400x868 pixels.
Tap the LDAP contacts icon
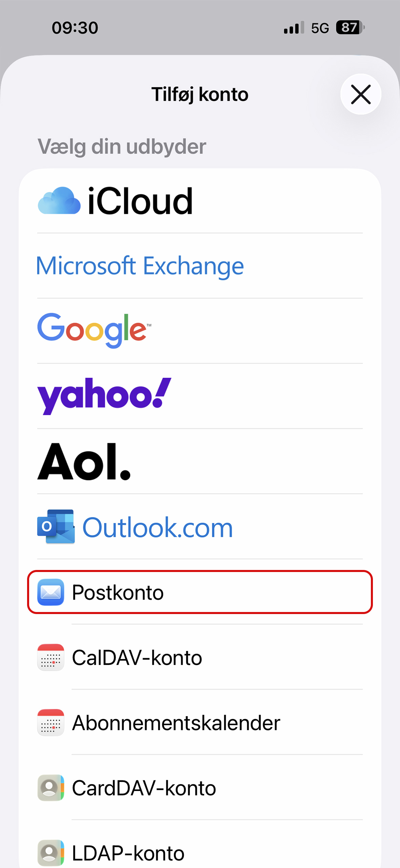51,852
